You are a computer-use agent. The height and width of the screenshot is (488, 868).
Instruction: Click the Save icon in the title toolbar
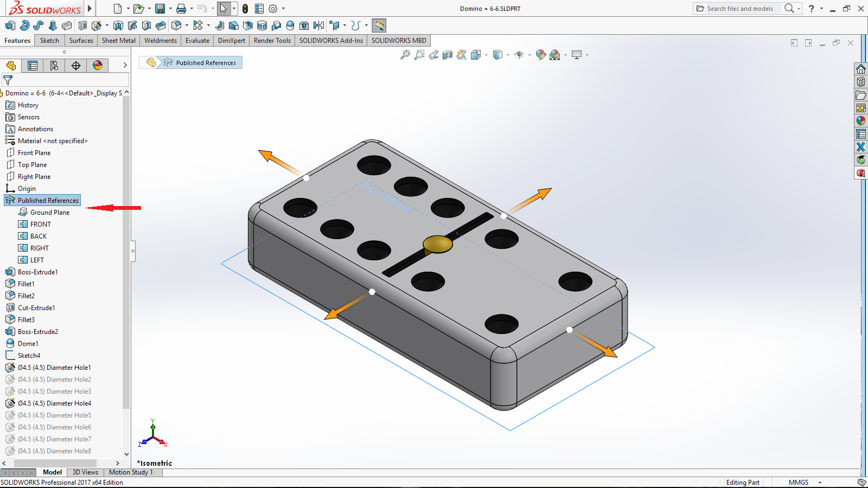pos(159,9)
